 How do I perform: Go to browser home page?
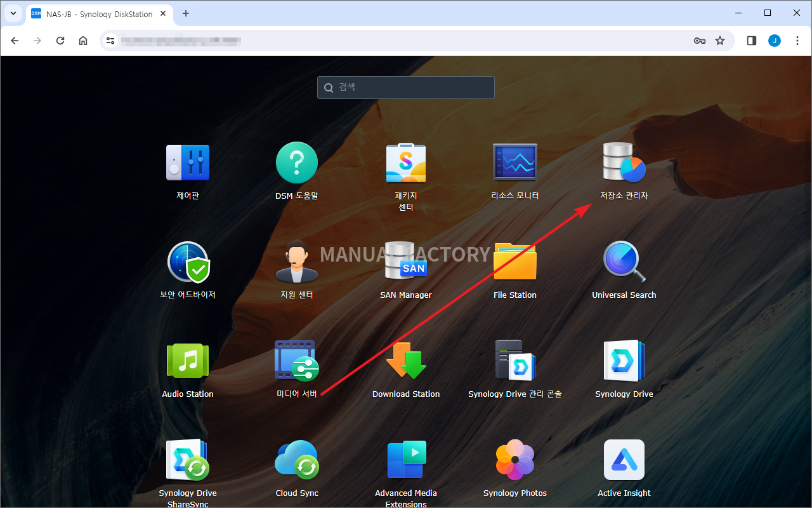[83, 41]
